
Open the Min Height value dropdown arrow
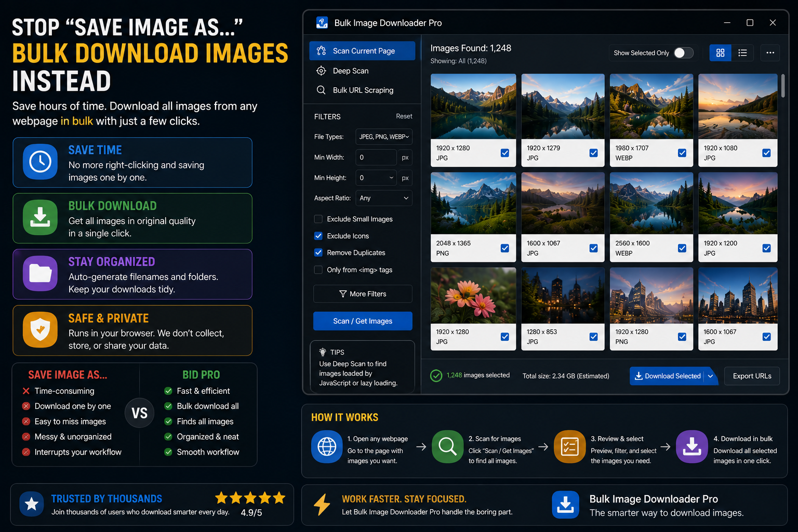coord(391,178)
